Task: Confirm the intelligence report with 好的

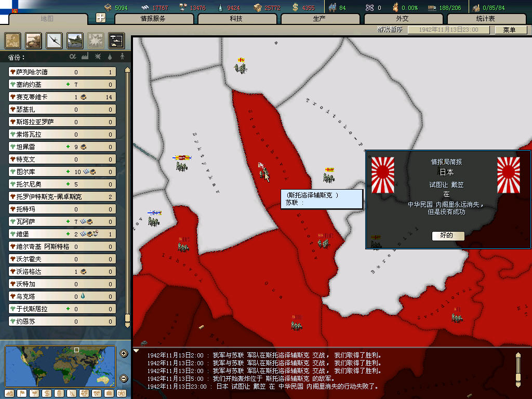Action: 447,235
